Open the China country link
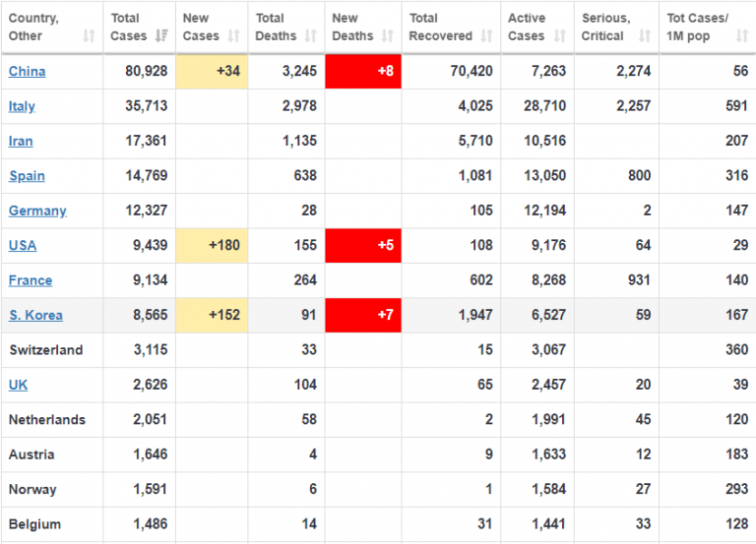This screenshot has height=544, width=756. 27,72
